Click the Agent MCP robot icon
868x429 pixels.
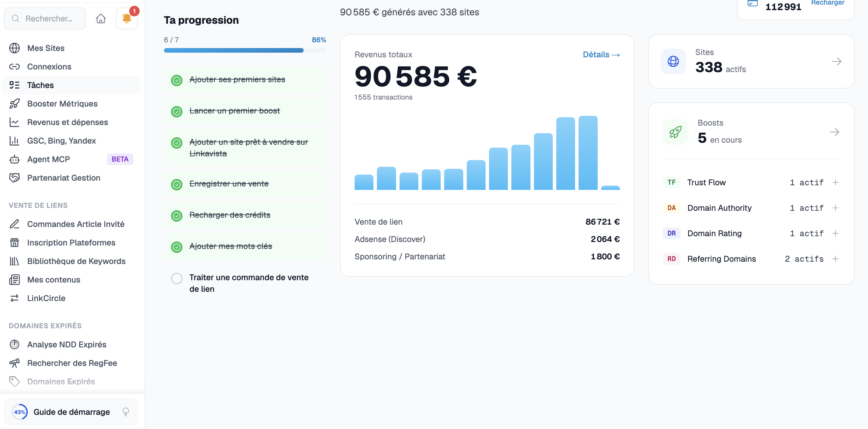[x=14, y=159]
